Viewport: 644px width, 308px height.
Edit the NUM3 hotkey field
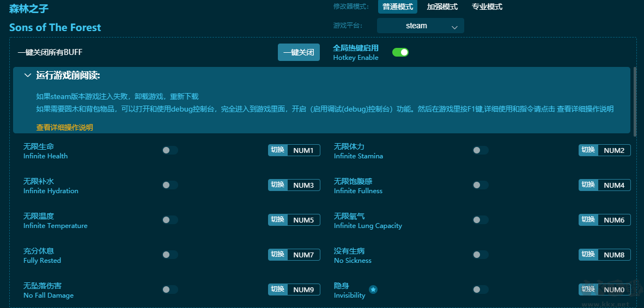click(x=303, y=186)
